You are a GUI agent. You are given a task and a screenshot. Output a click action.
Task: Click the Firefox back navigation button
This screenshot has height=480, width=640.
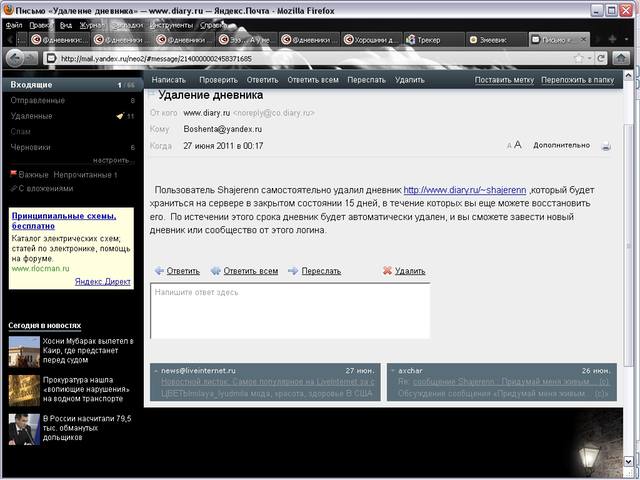click(x=16, y=59)
